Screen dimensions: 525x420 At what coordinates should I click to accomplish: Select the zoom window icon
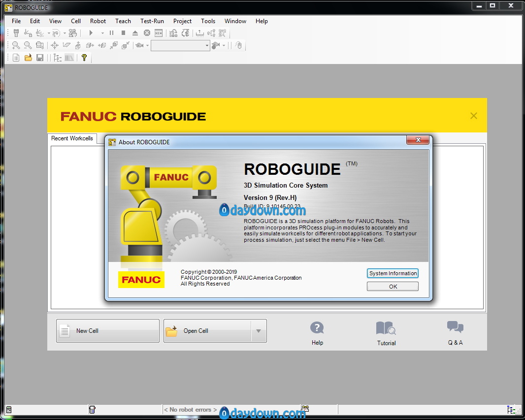click(40, 45)
